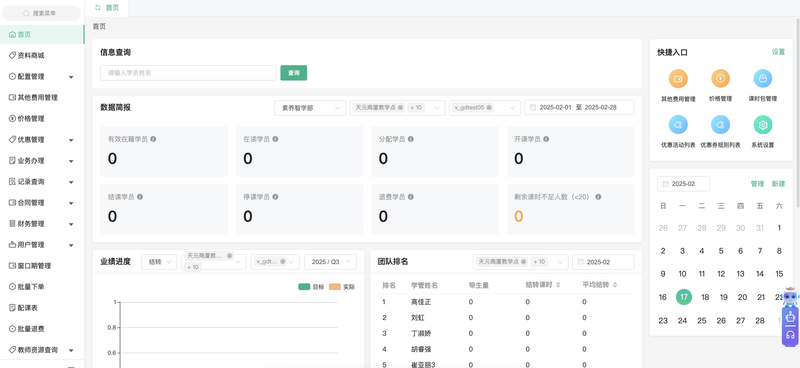This screenshot has width=800, height=368.
Task: Expand the 教师资源查询 sidebar menu
Action: pyautogui.click(x=42, y=350)
